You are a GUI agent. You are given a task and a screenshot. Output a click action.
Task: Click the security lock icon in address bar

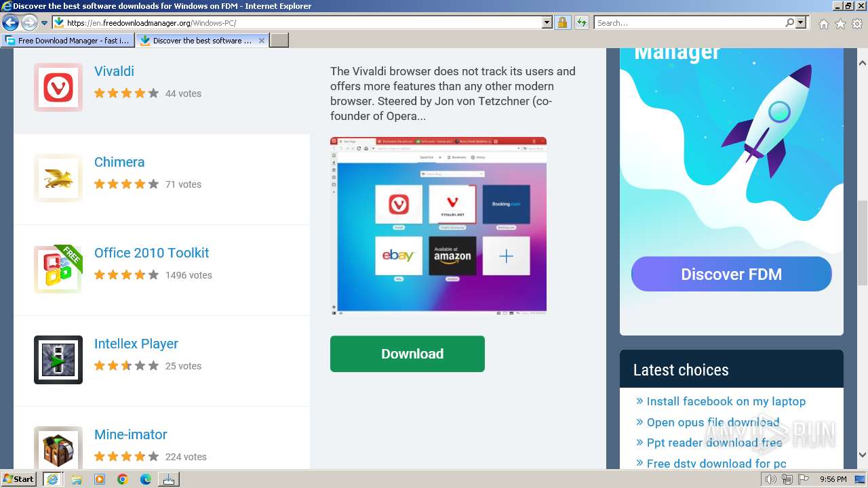tap(562, 22)
